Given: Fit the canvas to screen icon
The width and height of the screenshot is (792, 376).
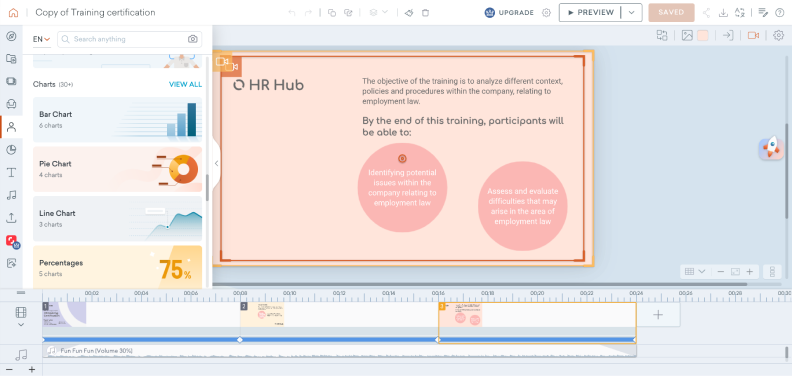Looking at the screenshot, I should [735, 272].
